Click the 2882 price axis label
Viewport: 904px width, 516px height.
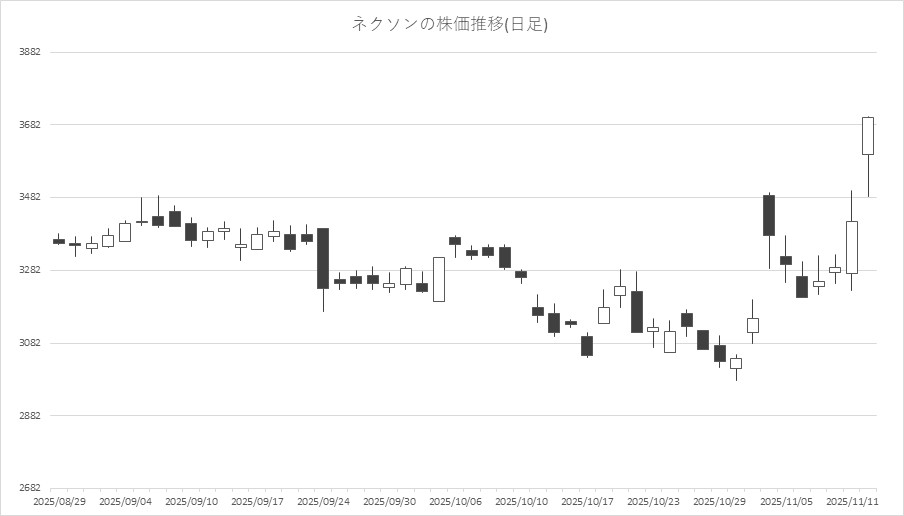[29, 416]
